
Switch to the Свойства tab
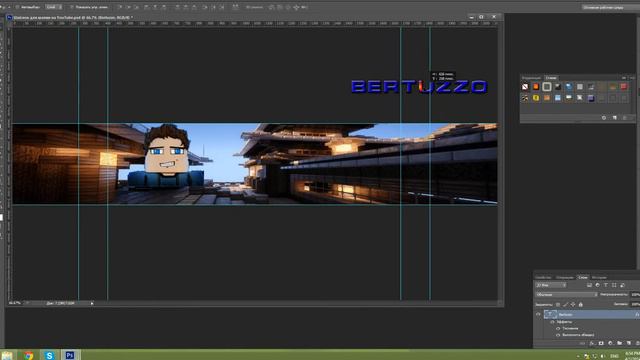(543, 278)
